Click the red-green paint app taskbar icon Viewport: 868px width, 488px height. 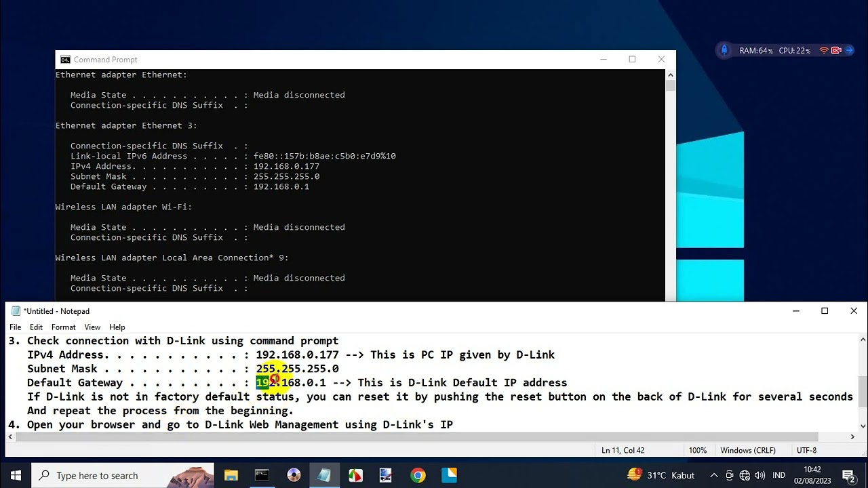tap(355, 475)
